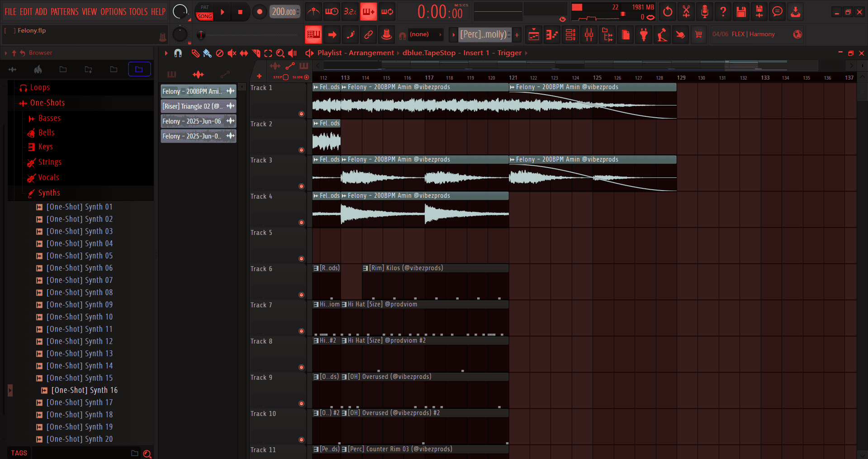Click the microphone recording icon
This screenshot has height=459, width=868.
tap(704, 12)
